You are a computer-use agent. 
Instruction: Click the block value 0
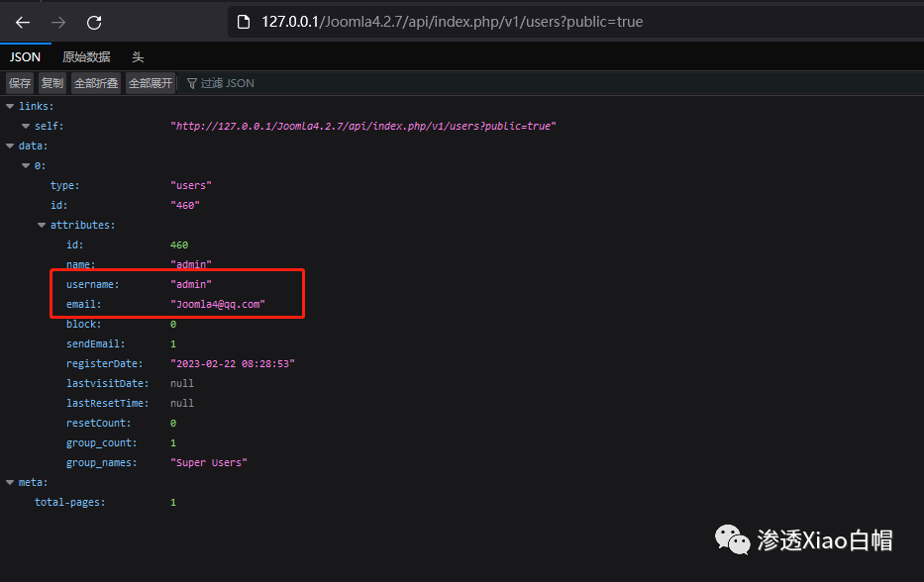173,324
